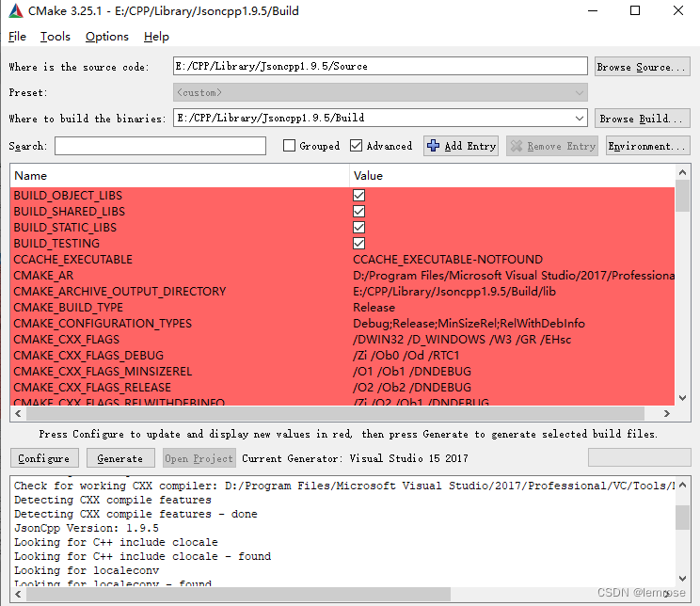
Task: Expand the build binaries path dropdown
Action: [579, 119]
